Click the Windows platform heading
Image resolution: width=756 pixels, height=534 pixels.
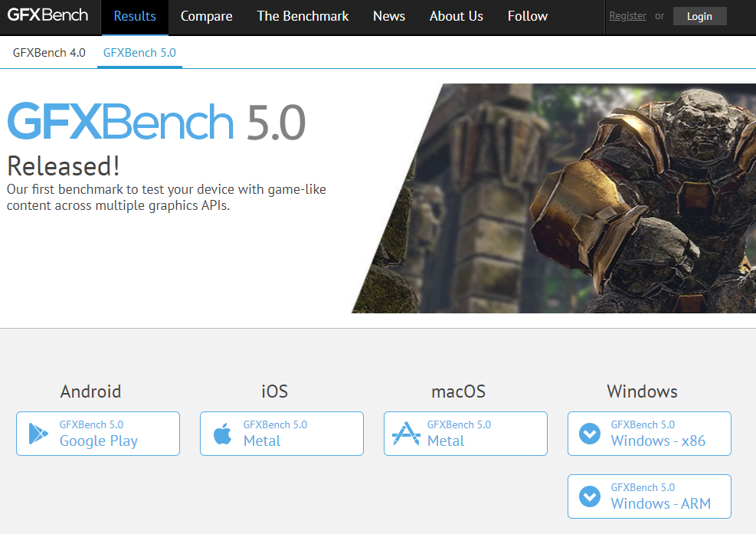642,391
